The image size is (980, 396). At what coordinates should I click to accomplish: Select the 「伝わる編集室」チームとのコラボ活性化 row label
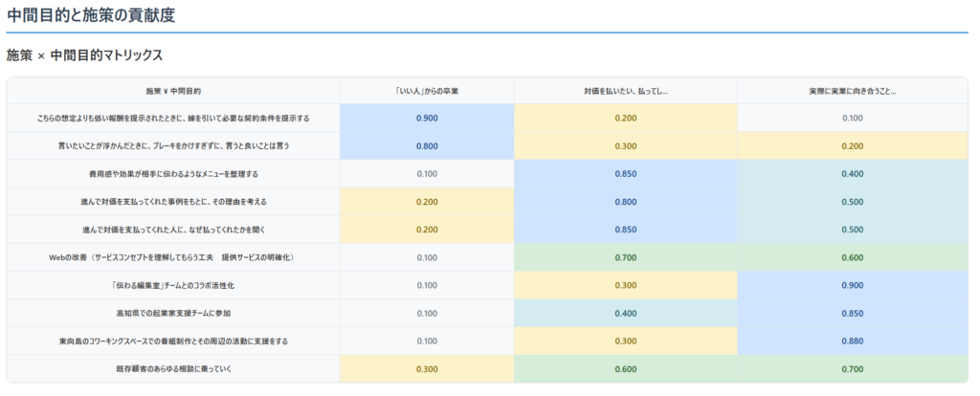173,285
